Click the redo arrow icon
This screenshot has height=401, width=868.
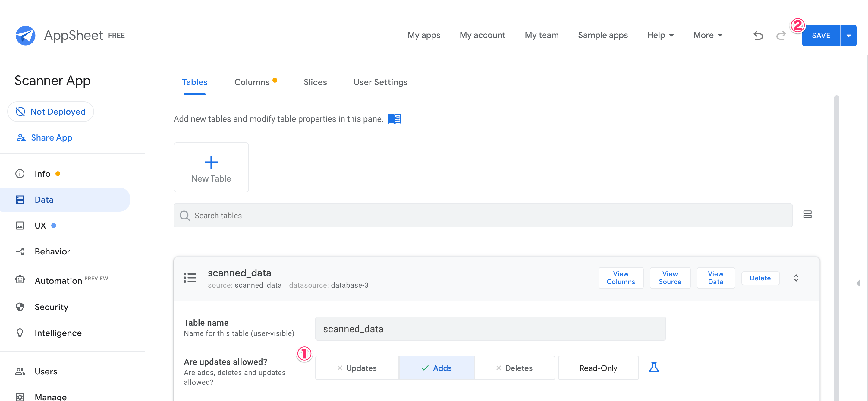(781, 35)
